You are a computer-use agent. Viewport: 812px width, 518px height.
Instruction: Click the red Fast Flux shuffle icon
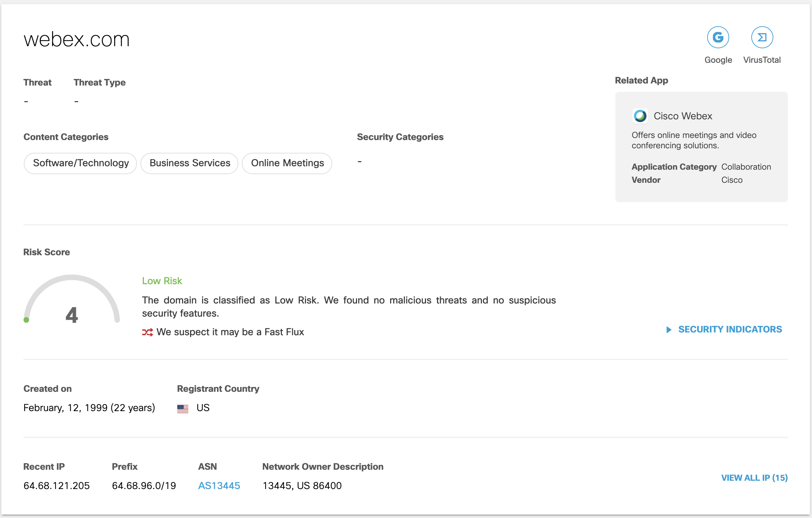pyautogui.click(x=148, y=332)
